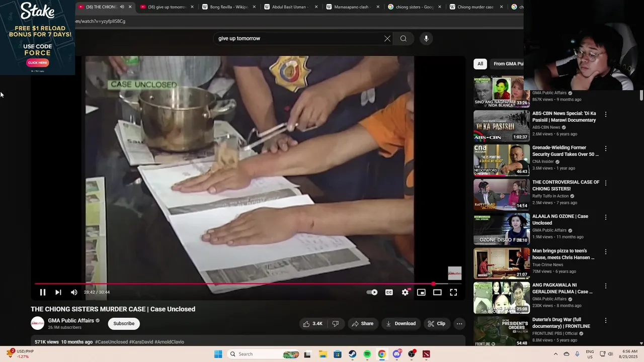Open Discord from the taskbar
This screenshot has width=644, height=362.
tap(397, 354)
